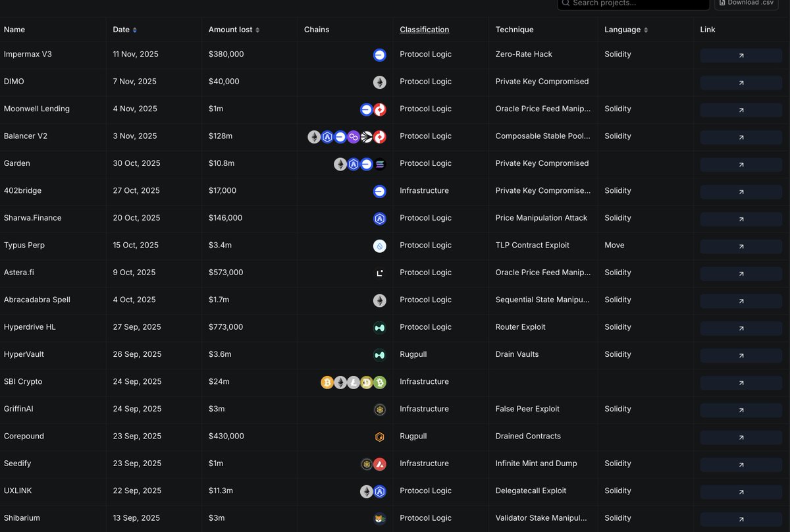790x532 pixels.
Task: Click the Classification column header
Action: [x=424, y=30]
